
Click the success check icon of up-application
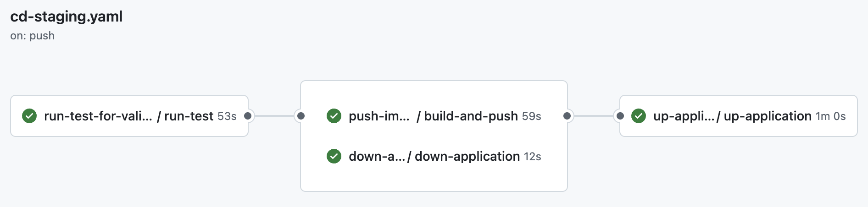[x=639, y=116]
